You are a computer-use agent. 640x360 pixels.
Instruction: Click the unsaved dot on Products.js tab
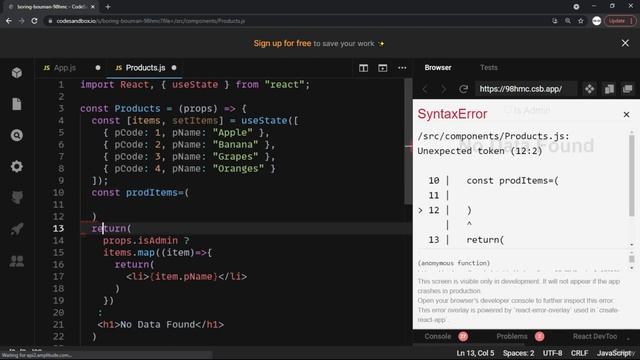click(x=174, y=68)
